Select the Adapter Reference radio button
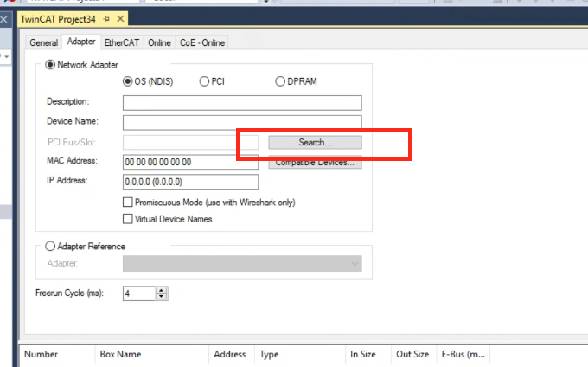The image size is (588, 367). (x=50, y=246)
